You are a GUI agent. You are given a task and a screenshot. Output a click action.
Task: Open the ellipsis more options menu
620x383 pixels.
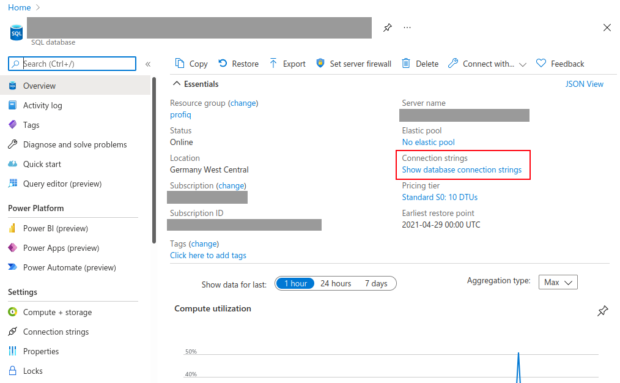(407, 28)
